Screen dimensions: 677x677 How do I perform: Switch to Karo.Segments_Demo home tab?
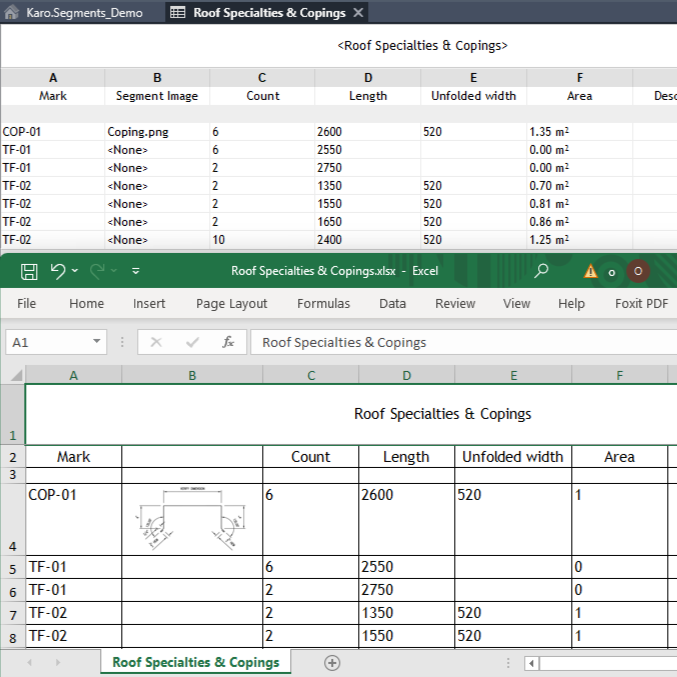(84, 13)
